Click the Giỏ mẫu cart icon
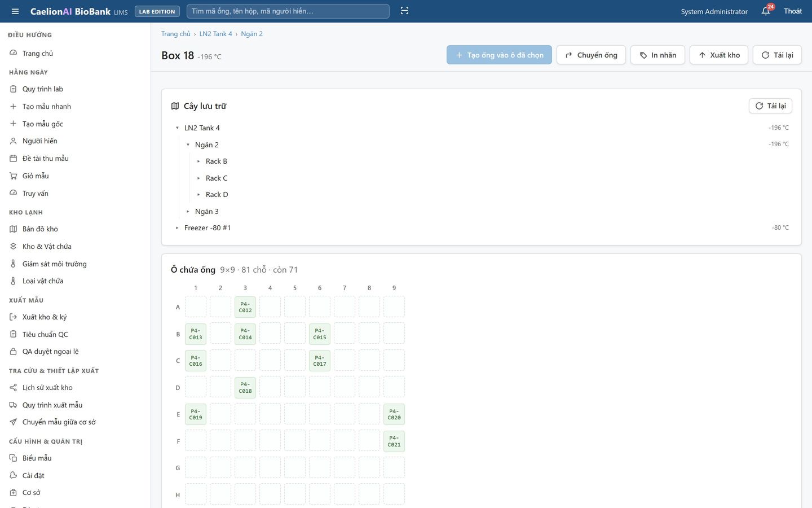This screenshot has width=812, height=508. coord(14,176)
